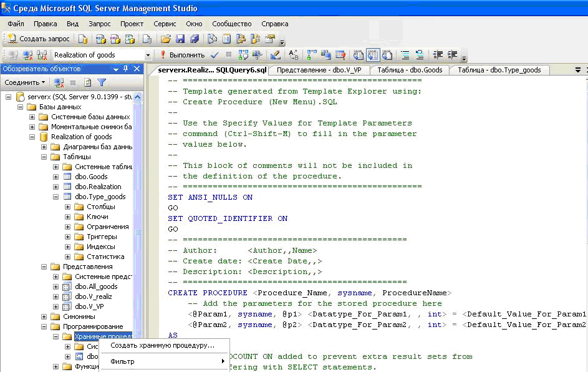Show Object Explorer via toolbar icon
Image resolution: width=588 pixels, height=372 pixels.
(241, 39)
